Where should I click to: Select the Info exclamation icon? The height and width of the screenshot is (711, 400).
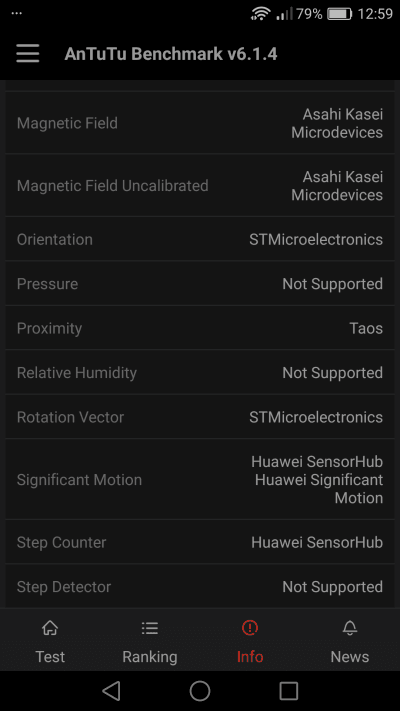pos(250,628)
